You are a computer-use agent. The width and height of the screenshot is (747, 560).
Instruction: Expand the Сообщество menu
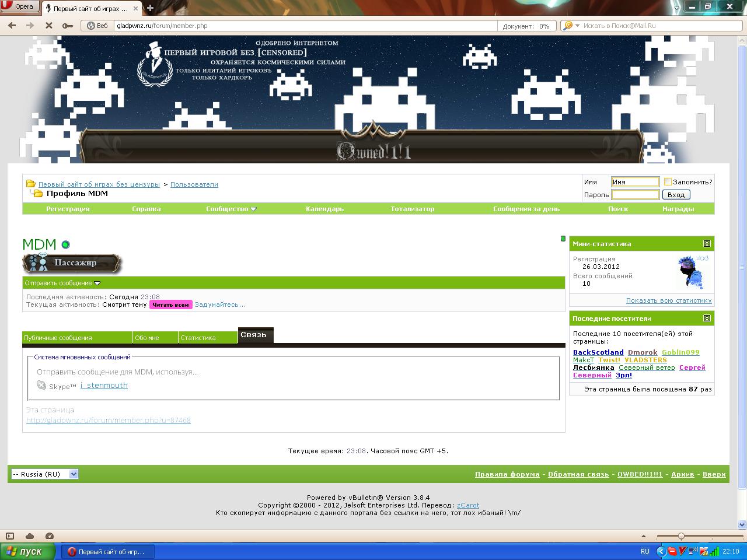(231, 209)
